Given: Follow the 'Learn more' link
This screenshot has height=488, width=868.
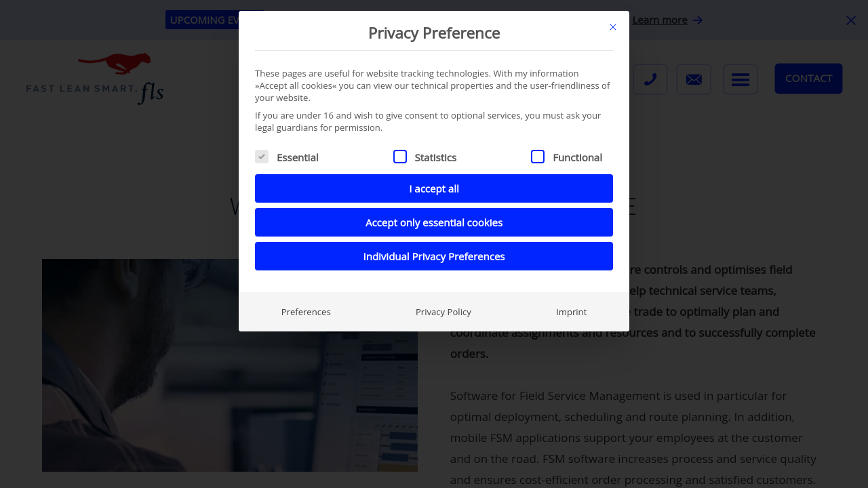Looking at the screenshot, I should coord(659,20).
